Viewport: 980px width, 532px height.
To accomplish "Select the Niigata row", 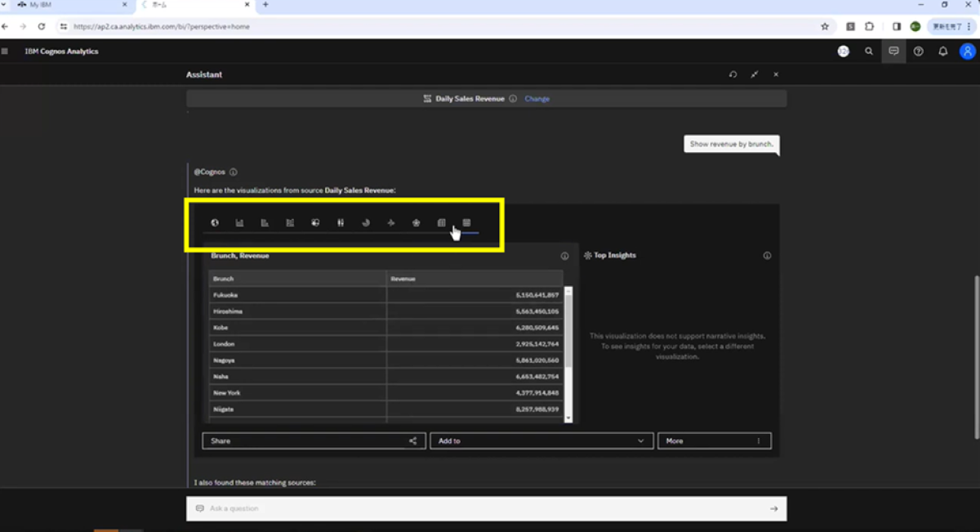I will click(x=386, y=409).
